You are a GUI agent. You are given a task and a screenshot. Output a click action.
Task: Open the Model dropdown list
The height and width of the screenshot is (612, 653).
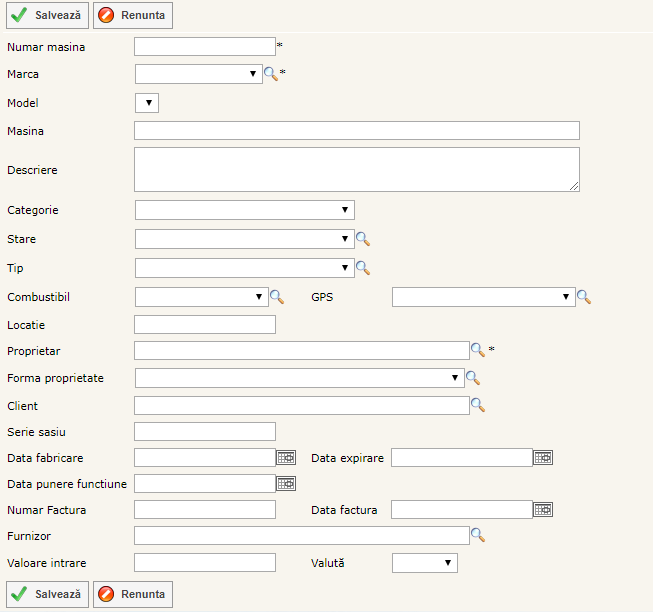click(x=146, y=103)
